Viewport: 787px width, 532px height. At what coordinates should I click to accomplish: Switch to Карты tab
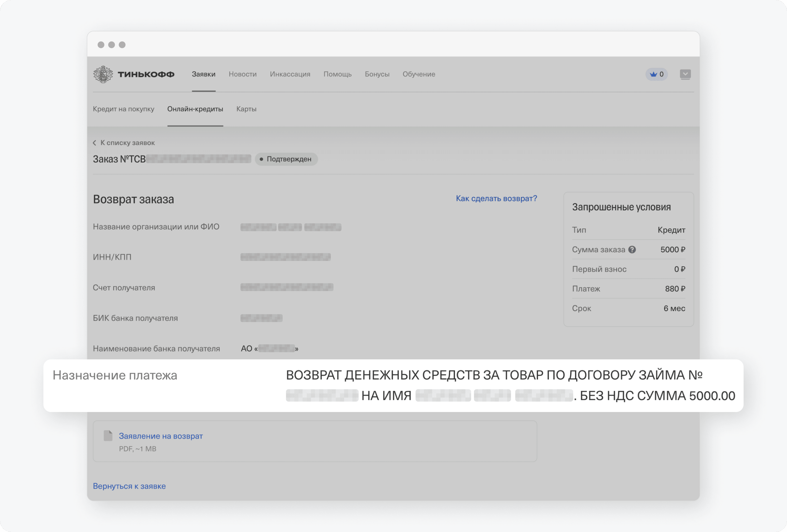tap(246, 109)
